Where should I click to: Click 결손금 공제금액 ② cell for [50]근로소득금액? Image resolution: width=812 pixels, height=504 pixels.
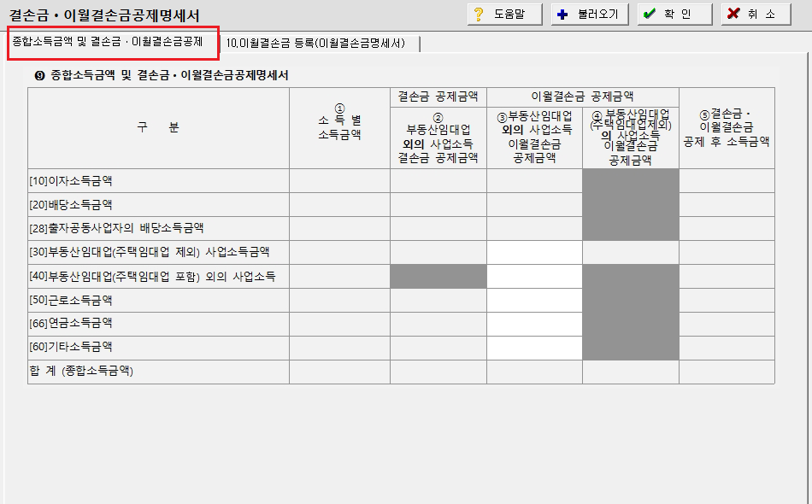click(438, 300)
